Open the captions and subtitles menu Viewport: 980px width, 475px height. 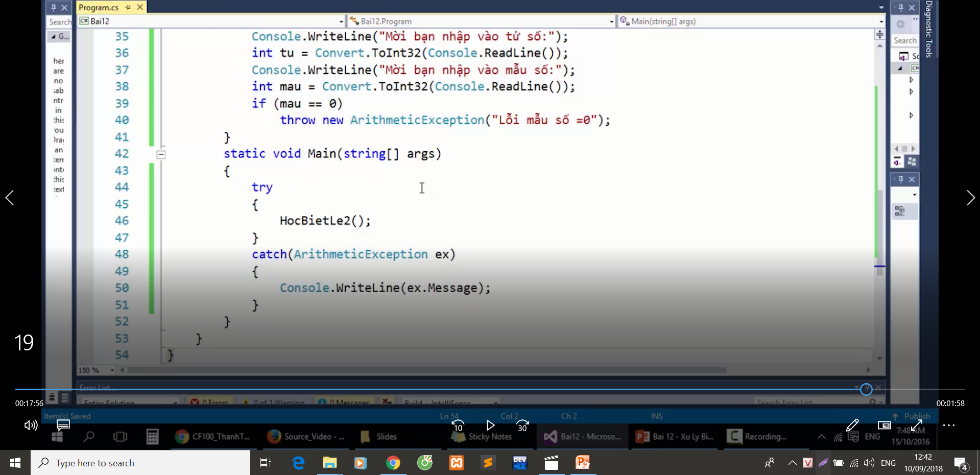pyautogui.click(x=63, y=425)
